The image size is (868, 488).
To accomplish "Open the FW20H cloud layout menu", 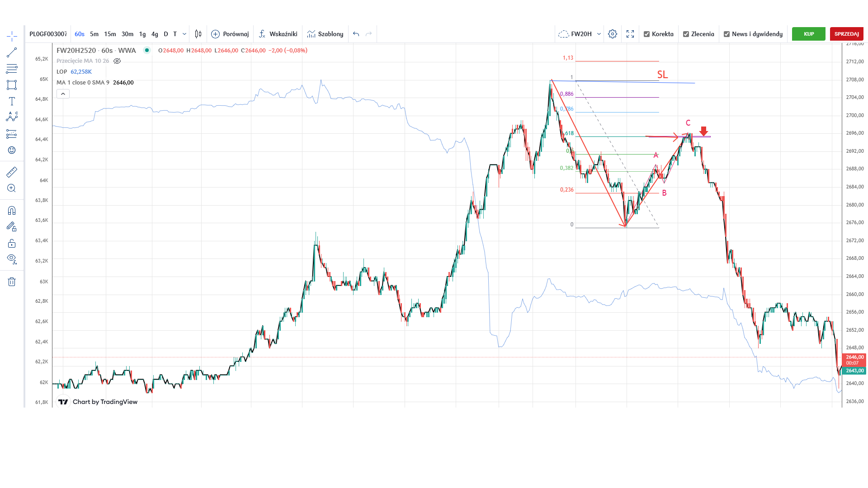I will tap(575, 34).
